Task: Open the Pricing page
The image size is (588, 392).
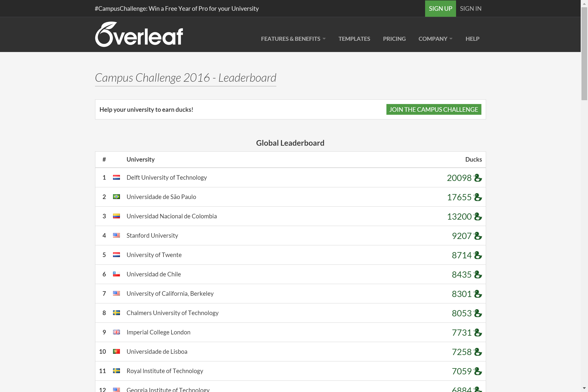Action: click(x=394, y=39)
